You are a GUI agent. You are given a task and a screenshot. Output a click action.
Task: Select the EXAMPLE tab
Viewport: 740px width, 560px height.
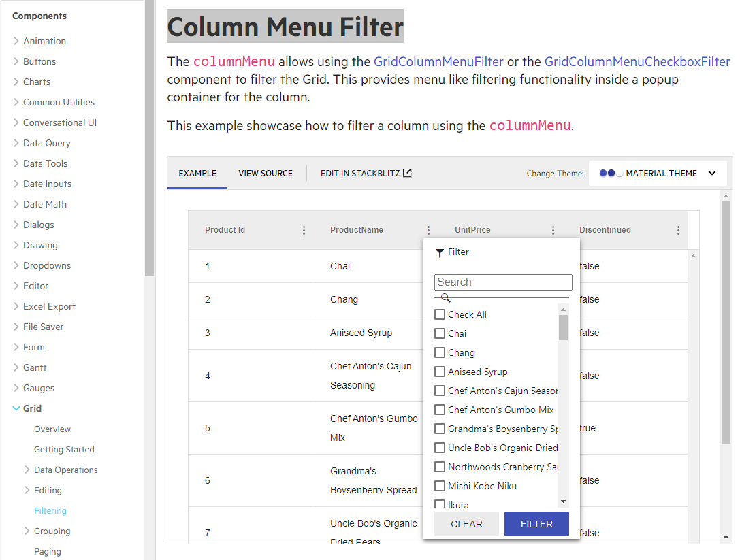(197, 173)
